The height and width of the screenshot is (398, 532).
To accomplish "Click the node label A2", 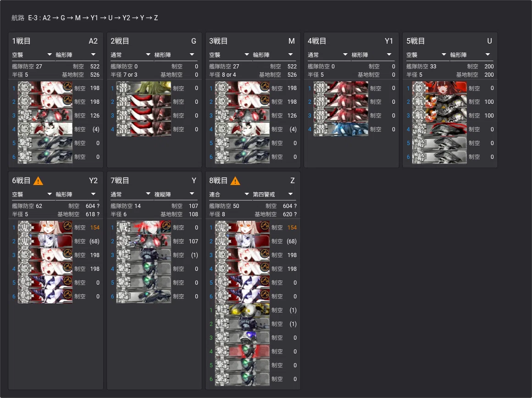I will tap(93, 41).
